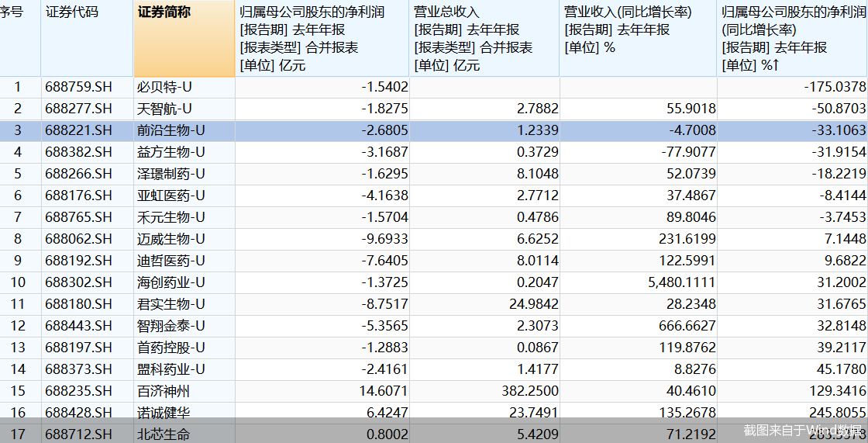Click stock code 688192.SH
The width and height of the screenshot is (868, 443).
tap(78, 261)
